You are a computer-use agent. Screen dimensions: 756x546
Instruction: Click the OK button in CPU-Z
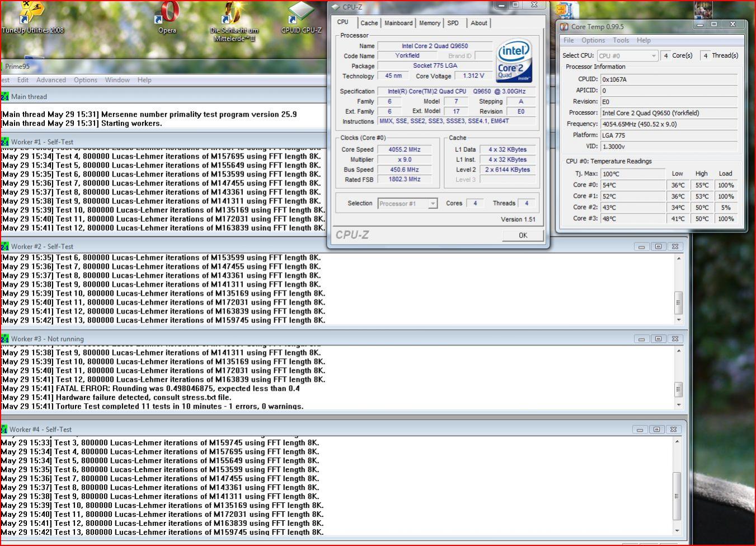pos(523,235)
